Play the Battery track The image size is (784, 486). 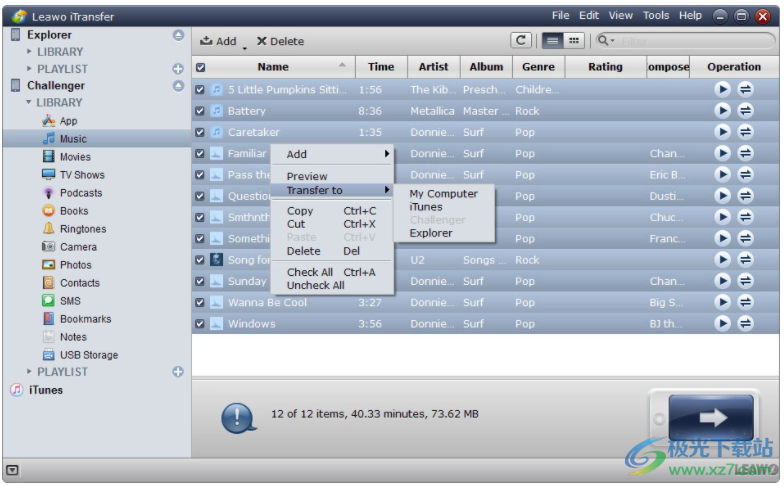(x=722, y=110)
